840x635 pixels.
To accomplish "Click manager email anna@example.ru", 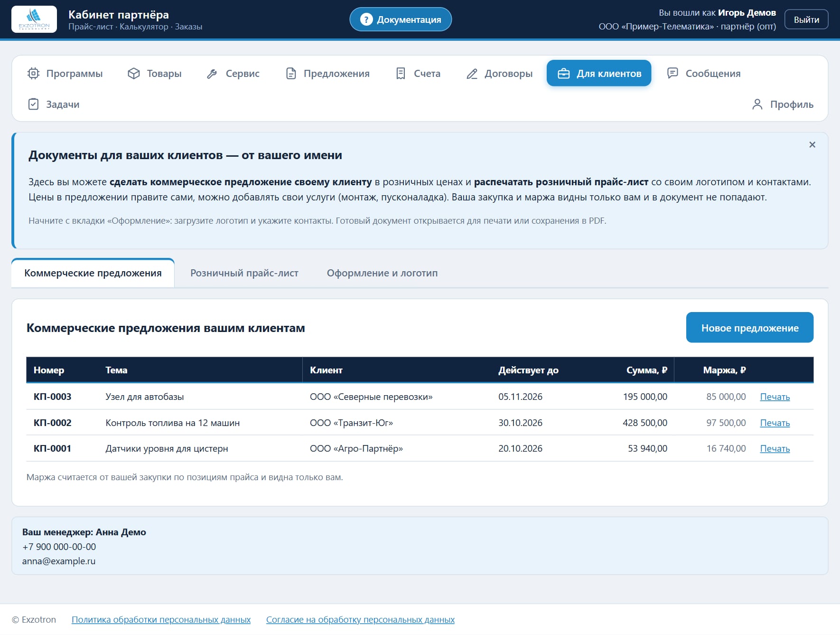I will (59, 561).
